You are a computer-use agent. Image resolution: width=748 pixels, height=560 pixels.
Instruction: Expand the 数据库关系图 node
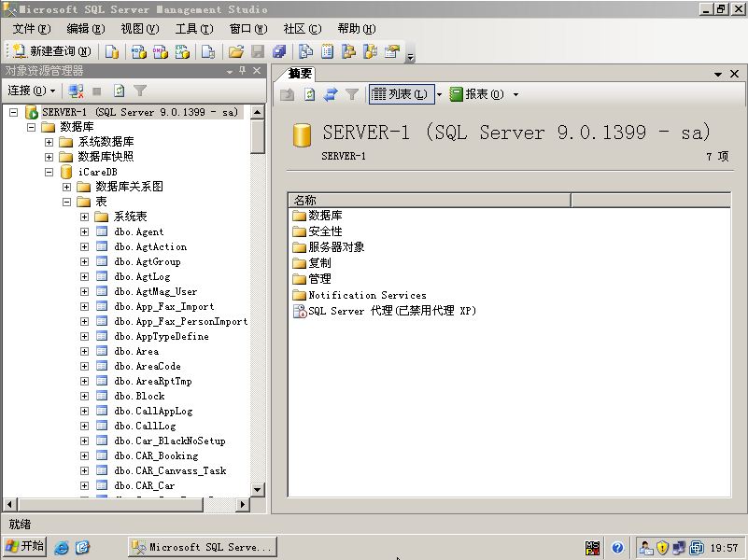click(67, 187)
